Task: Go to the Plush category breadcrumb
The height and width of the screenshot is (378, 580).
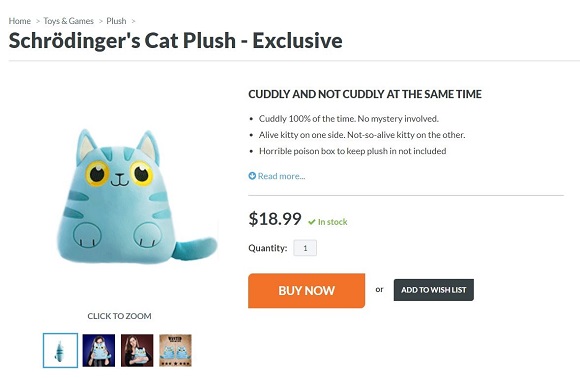Action: click(x=116, y=21)
